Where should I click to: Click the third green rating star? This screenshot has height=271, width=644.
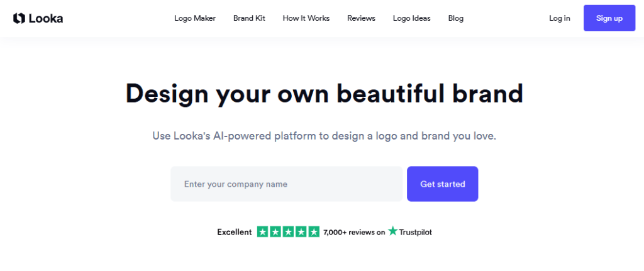click(288, 232)
